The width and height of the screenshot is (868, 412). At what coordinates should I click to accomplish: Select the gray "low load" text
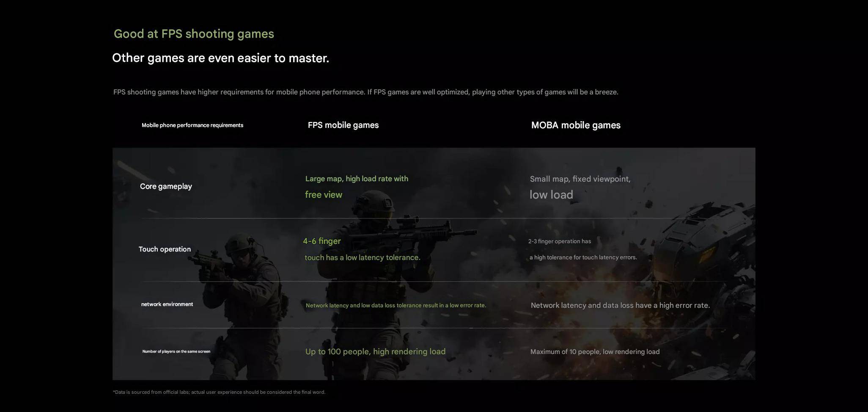coord(551,195)
